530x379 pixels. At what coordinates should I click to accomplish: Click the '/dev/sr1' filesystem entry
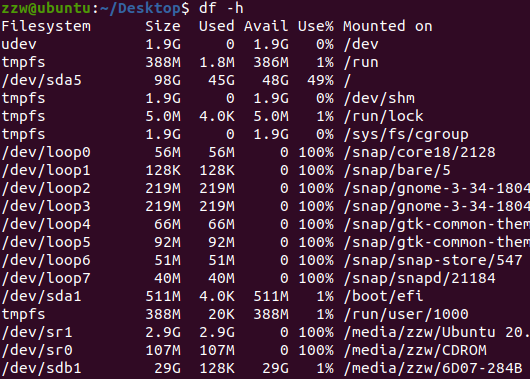pyautogui.click(x=37, y=332)
